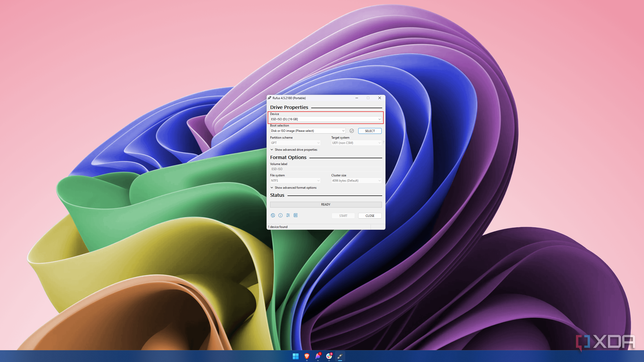Click the checksum checkmark icon beside Boot selection

pos(351,131)
